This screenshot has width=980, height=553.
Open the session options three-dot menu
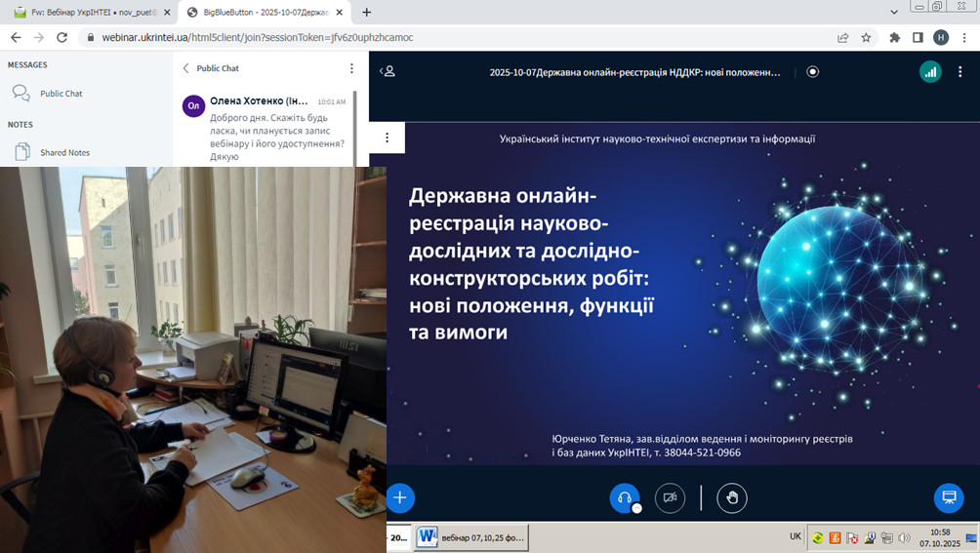tap(961, 71)
